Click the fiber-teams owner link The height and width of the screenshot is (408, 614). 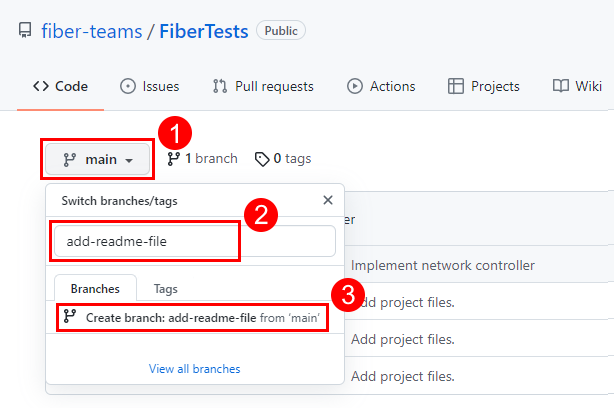pos(90,31)
